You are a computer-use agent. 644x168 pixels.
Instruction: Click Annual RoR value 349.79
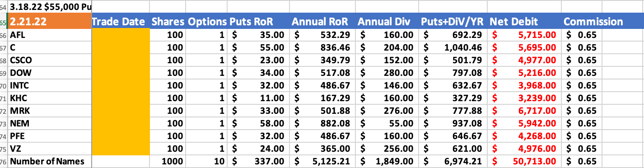[x=322, y=60]
